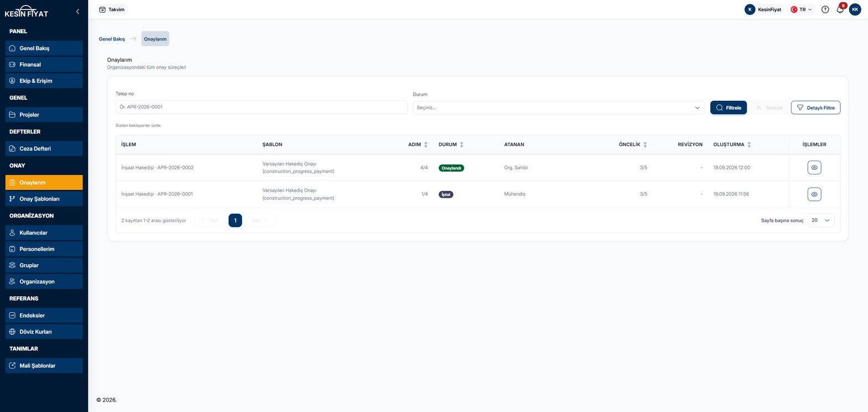Open Ekip & Erişim sidebar item
Image resolution: width=868 pixels, height=412 pixels.
coord(44,81)
